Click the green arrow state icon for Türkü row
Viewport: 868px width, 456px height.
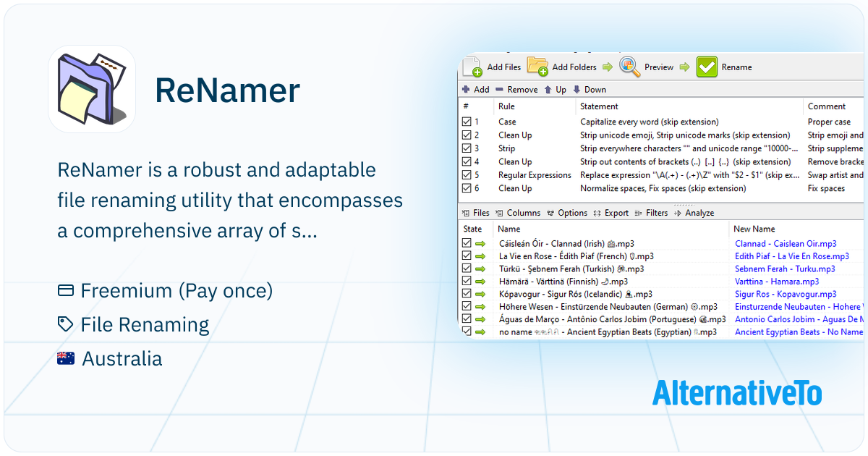pos(480,269)
